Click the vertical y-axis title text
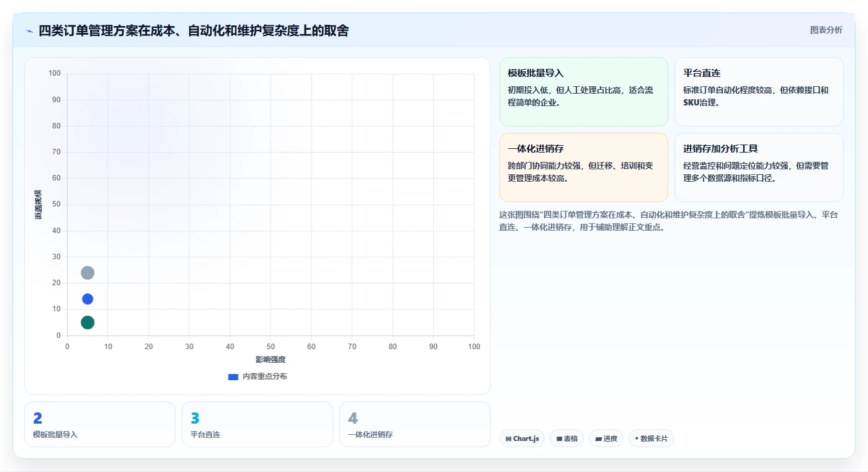This screenshot has height=472, width=868. tap(38, 205)
